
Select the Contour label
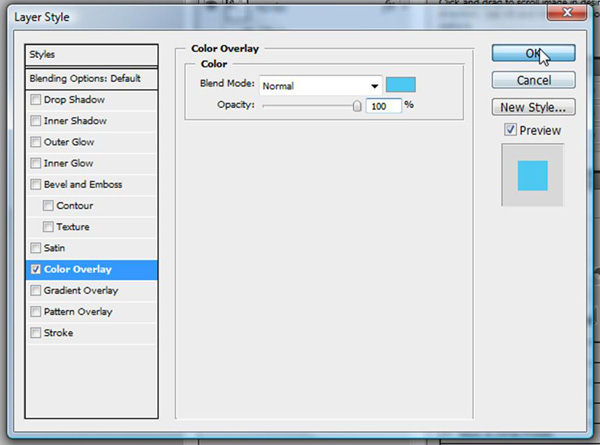(x=75, y=206)
